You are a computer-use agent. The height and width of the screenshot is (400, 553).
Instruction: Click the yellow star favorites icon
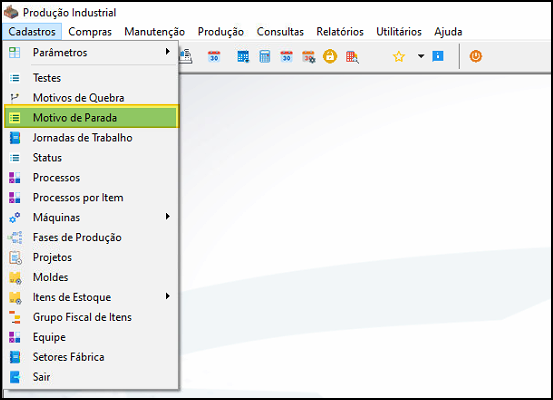399,56
